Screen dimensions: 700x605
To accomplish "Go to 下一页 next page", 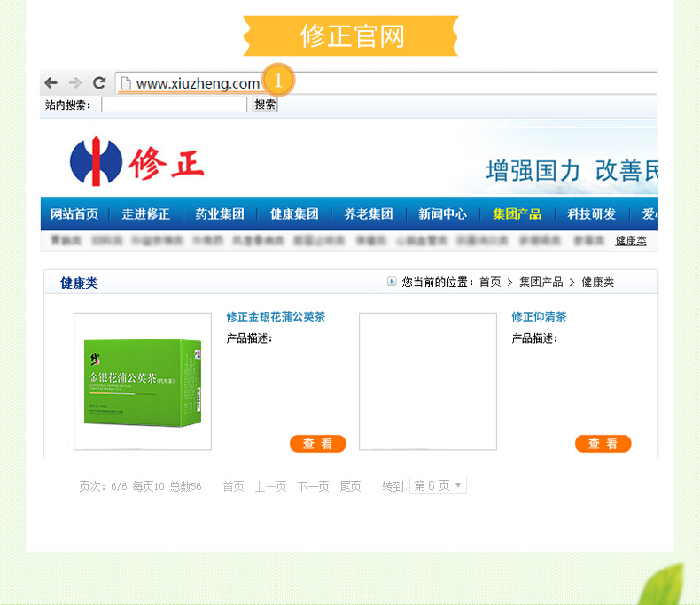I will pyautogui.click(x=314, y=486).
